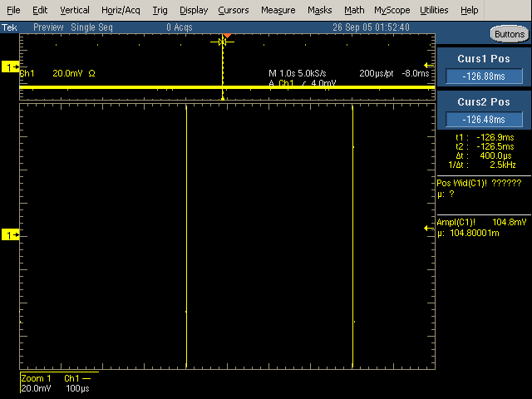Open the Horiz/Acq menu
This screenshot has width=532, height=399.
pos(121,10)
